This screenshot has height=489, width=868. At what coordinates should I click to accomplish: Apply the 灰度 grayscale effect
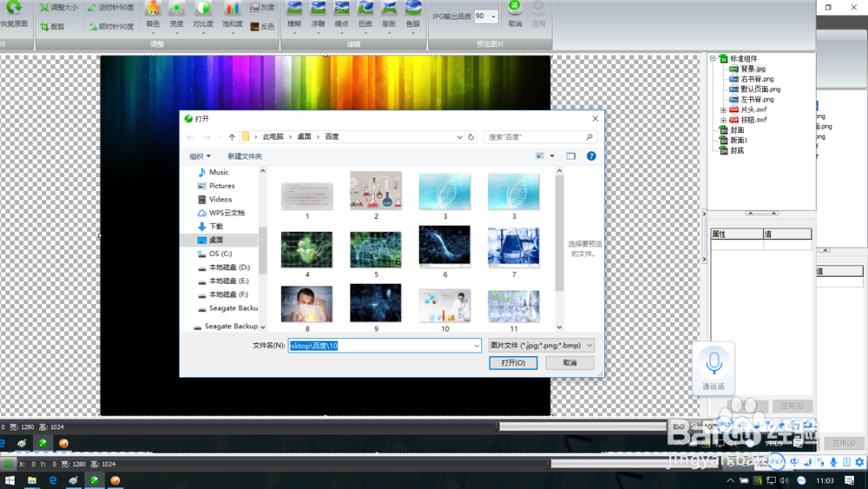click(x=262, y=8)
